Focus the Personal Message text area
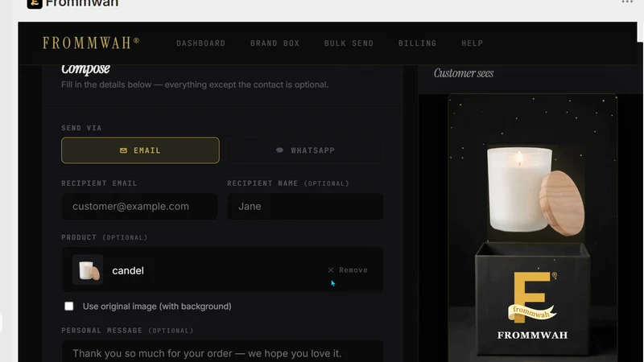Viewport: 644px width, 362px height. click(222, 352)
